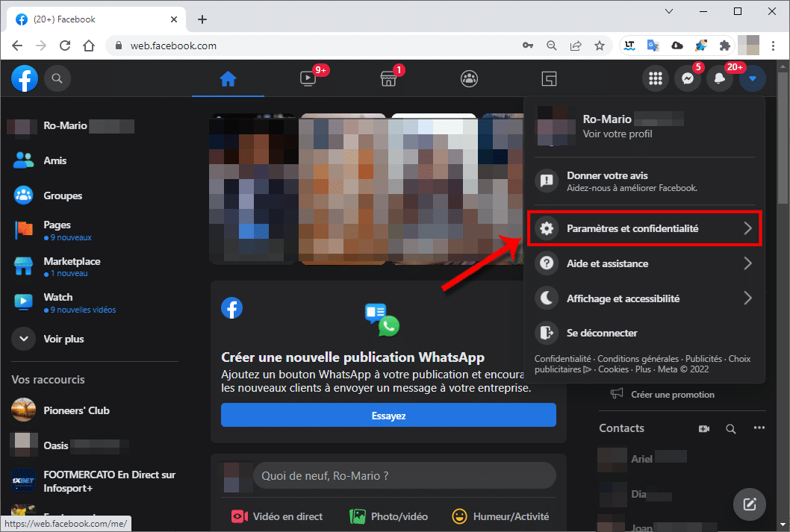Open Contacts options three dots

coord(759,428)
